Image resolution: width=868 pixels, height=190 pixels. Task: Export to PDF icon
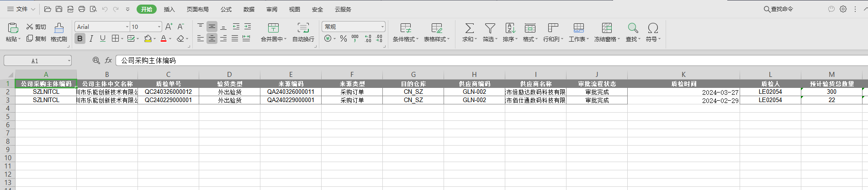coord(70,9)
